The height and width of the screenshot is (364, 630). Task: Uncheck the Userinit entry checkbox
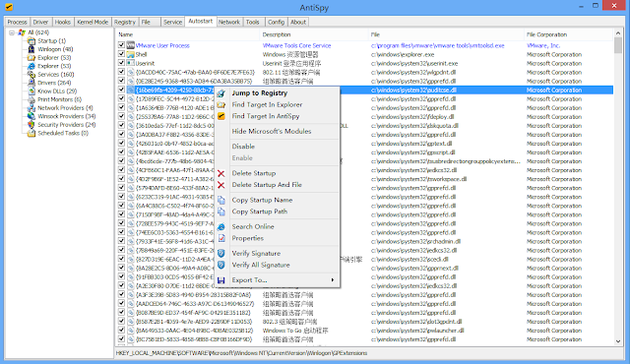(121, 63)
